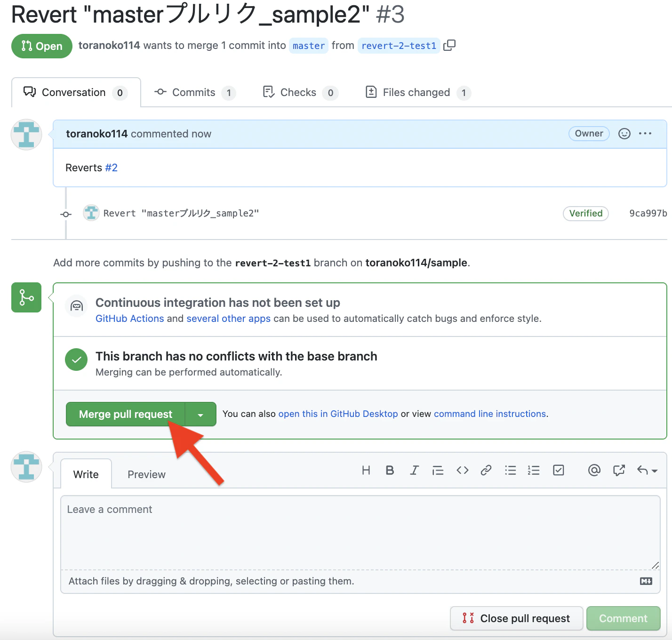Open commit hash 9ca997b
Viewport: 672px width, 640px height.
(x=648, y=213)
